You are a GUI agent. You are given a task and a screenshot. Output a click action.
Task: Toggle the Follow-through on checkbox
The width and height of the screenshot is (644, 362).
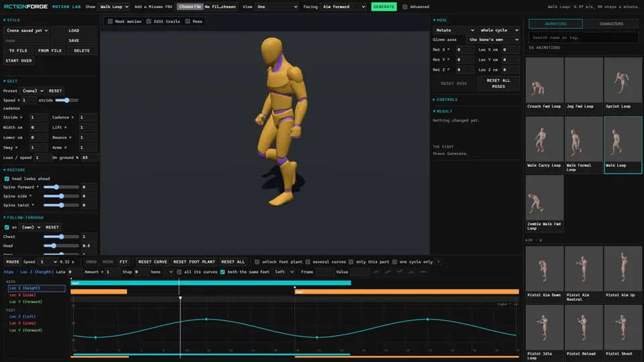coord(7,227)
